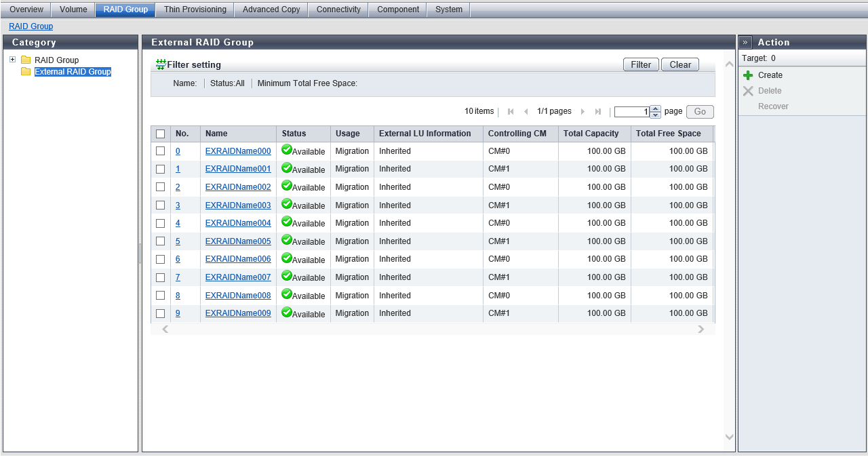Viewport: 868px width, 457px height.
Task: Check the box for EXRAIDName000
Action: point(161,151)
